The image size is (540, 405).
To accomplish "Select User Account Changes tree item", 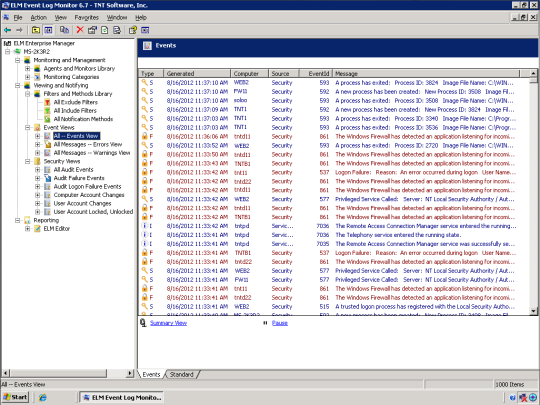I will pos(82,203).
